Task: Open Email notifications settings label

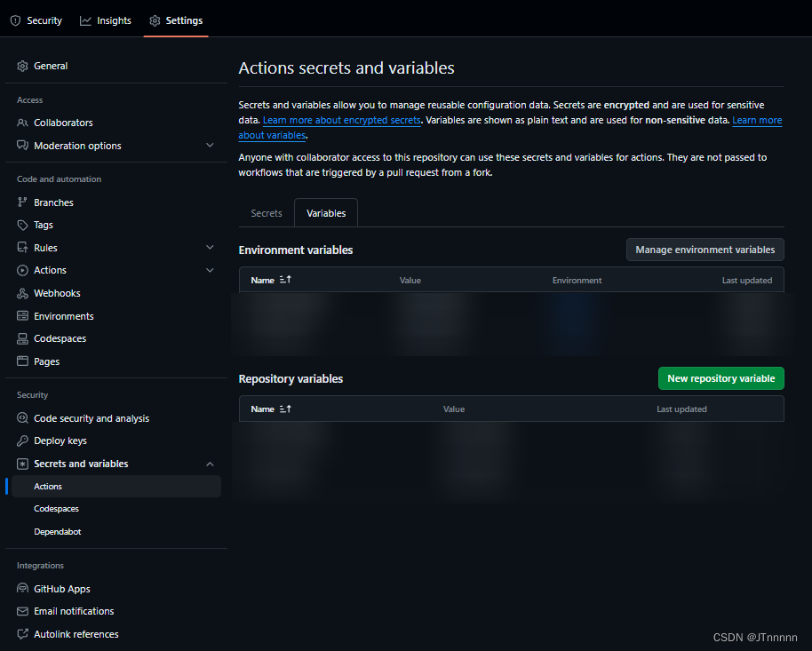Action: coord(74,611)
